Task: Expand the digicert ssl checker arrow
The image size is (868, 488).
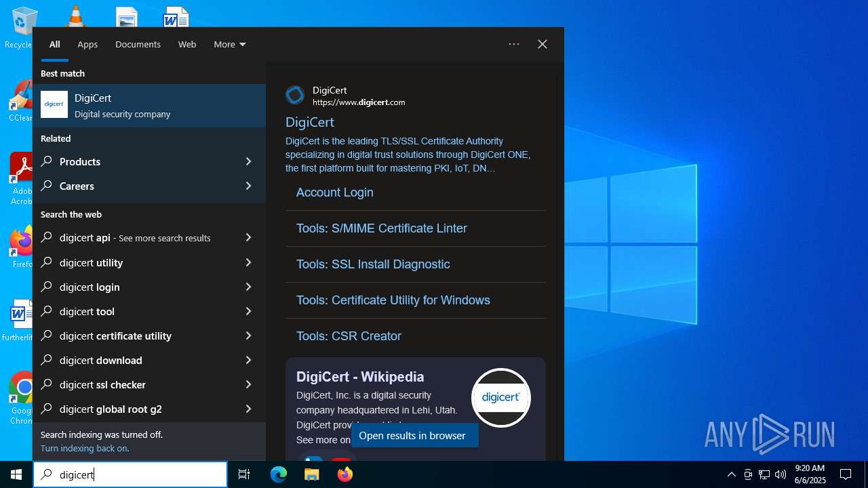Action: 248,384
